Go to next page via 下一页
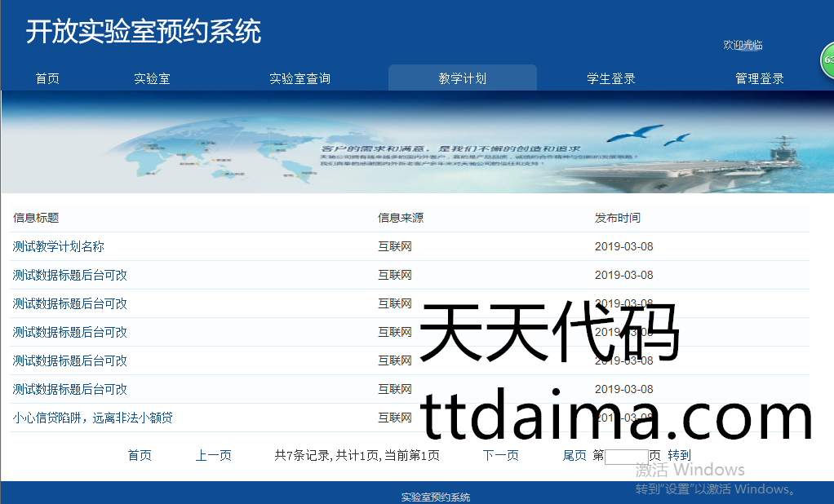This screenshot has width=834, height=504. click(500, 455)
